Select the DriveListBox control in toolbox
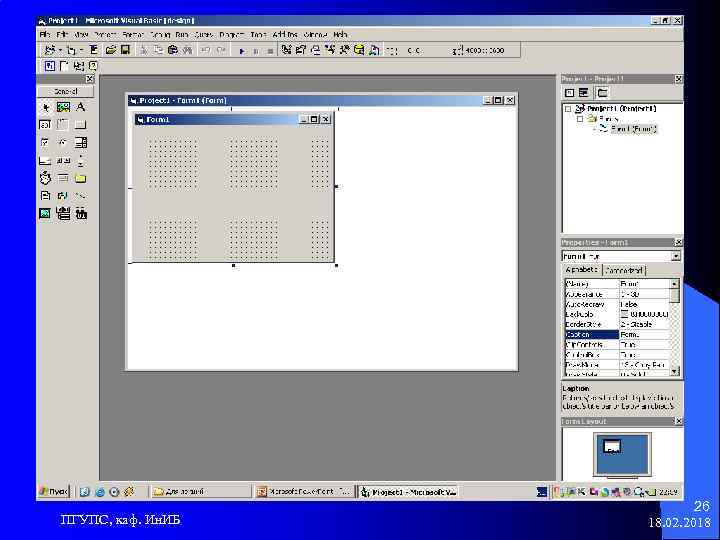The width and height of the screenshot is (720, 540). tap(63, 178)
